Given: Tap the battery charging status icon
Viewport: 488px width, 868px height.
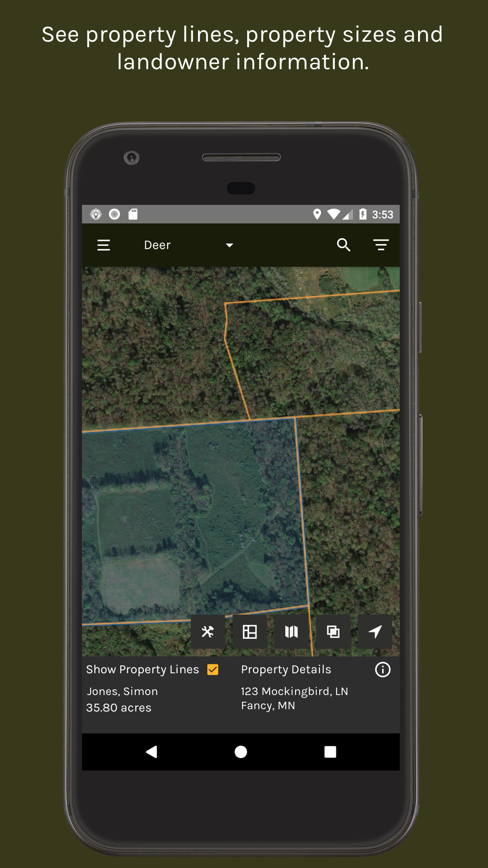Looking at the screenshot, I should pos(363,214).
